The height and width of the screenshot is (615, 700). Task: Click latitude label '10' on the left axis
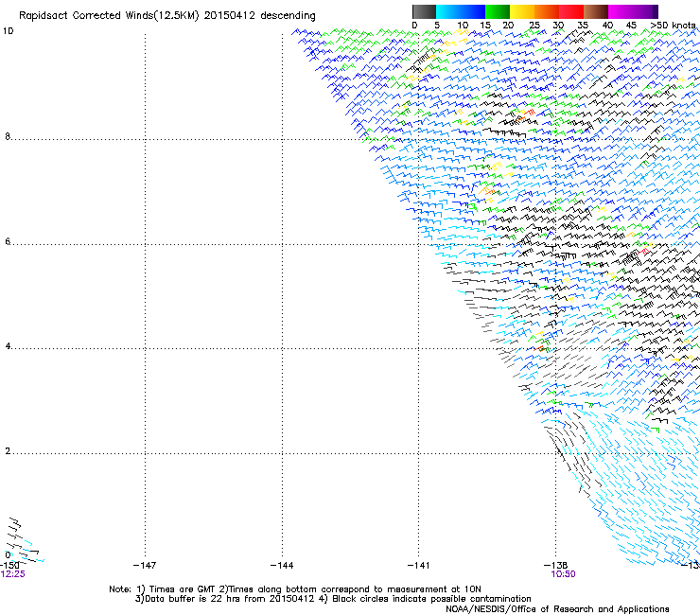click(x=8, y=31)
